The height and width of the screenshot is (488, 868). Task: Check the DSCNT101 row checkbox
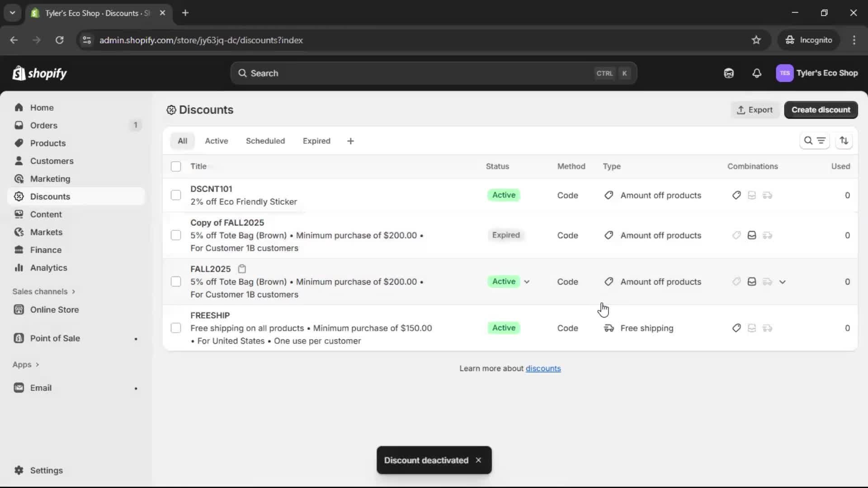pos(176,195)
